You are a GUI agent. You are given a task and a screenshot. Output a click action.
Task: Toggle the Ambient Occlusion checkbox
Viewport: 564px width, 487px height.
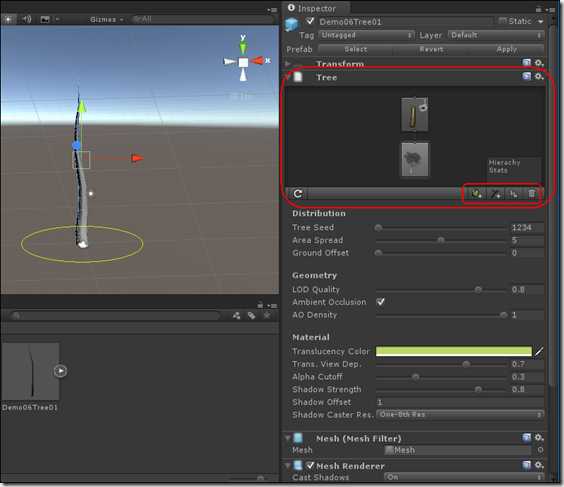click(x=381, y=302)
